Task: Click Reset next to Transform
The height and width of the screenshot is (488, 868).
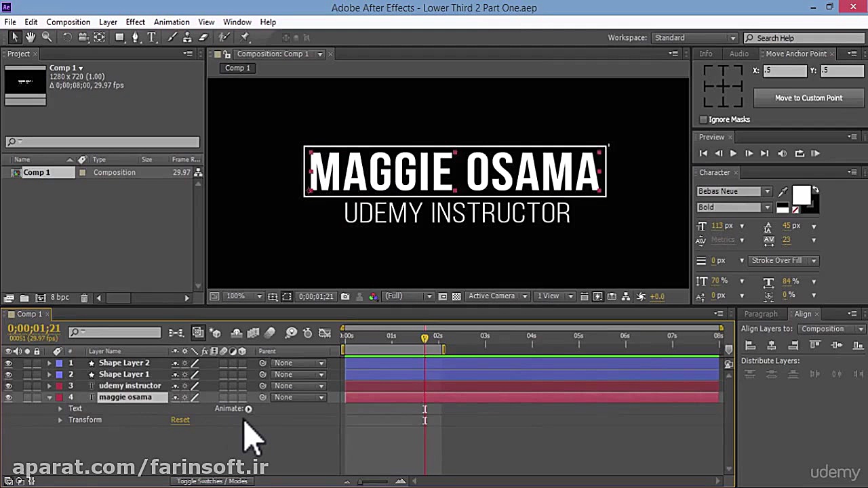Action: click(180, 420)
